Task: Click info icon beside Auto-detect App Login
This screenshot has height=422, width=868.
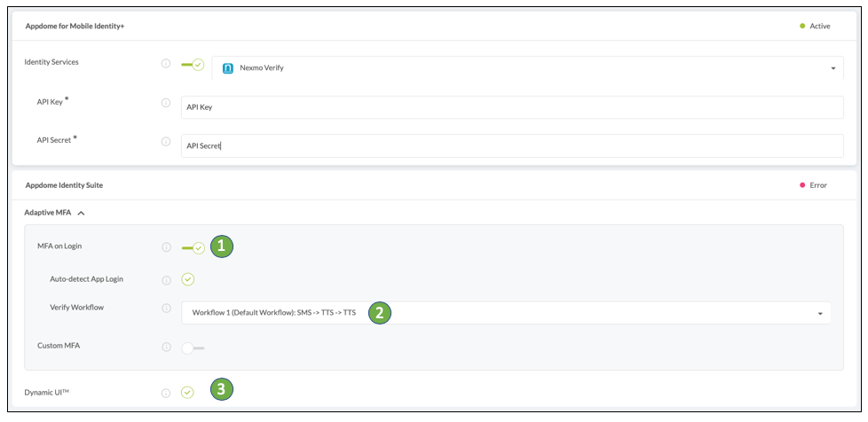Action: [x=166, y=280]
